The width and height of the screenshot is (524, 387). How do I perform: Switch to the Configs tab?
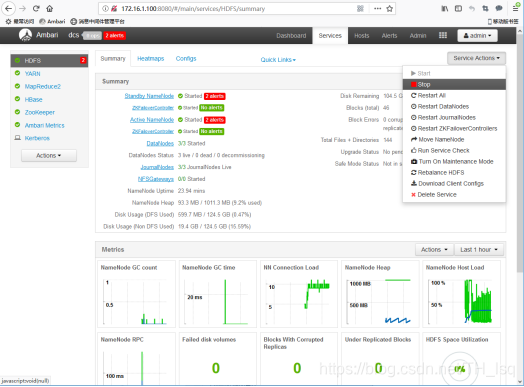[x=186, y=58]
